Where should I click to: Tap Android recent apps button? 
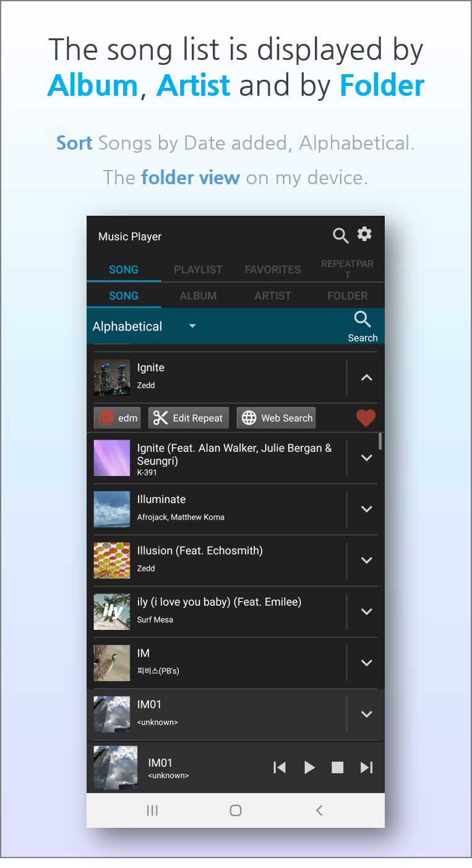click(x=152, y=811)
